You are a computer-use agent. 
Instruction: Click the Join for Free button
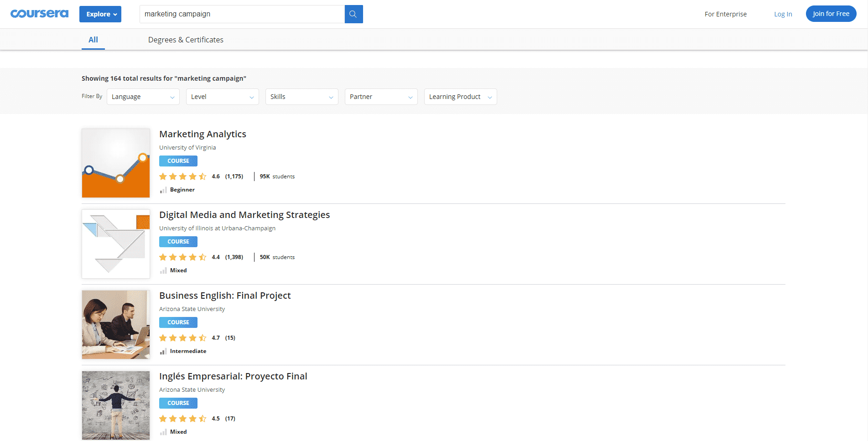coord(831,14)
